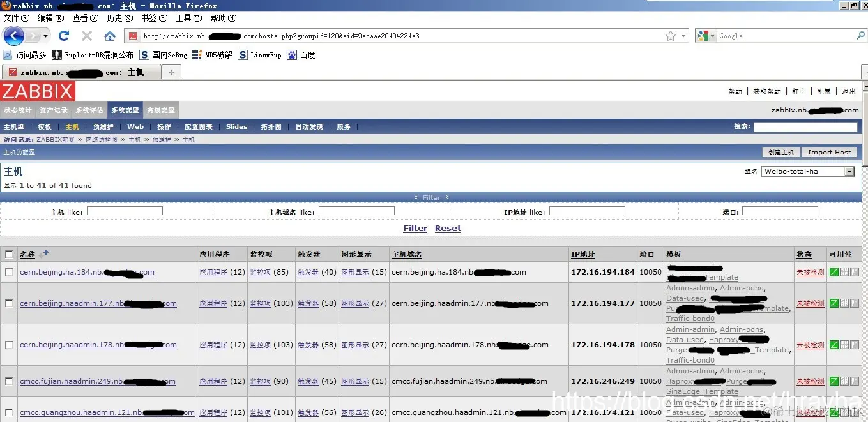This screenshot has height=422, width=868.
Task: Check the box for cern.beijing.haadmin.177 host
Action: pos(9,303)
